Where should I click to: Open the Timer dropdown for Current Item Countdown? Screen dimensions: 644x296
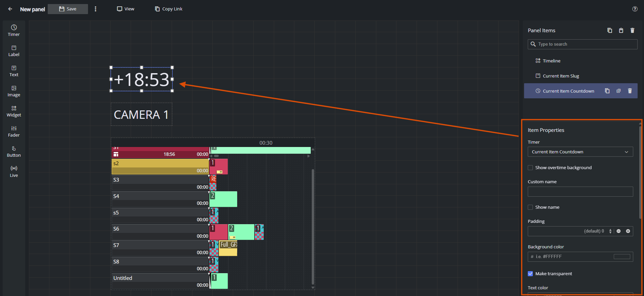tap(580, 152)
